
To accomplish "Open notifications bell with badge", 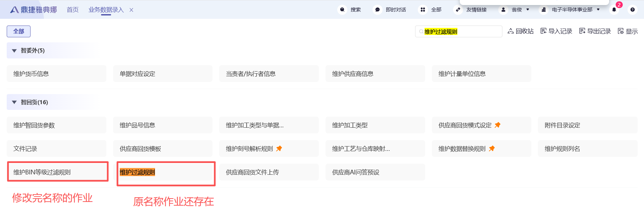I will [614, 10].
